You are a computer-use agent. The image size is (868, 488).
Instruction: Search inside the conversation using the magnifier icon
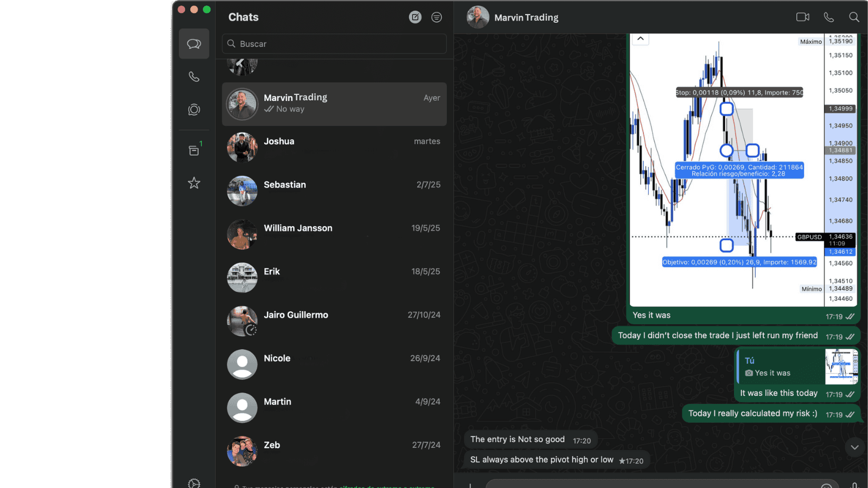tap(854, 17)
